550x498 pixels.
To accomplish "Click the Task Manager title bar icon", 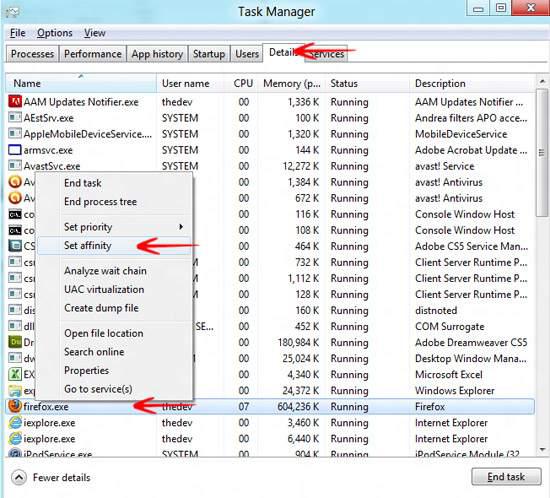I will 13,12.
